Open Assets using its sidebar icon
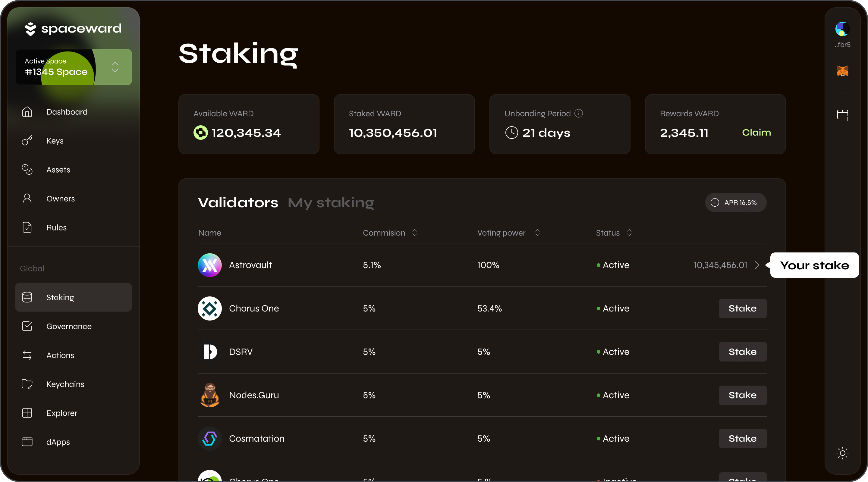Screen dimensions: 868x482 click(x=27, y=169)
